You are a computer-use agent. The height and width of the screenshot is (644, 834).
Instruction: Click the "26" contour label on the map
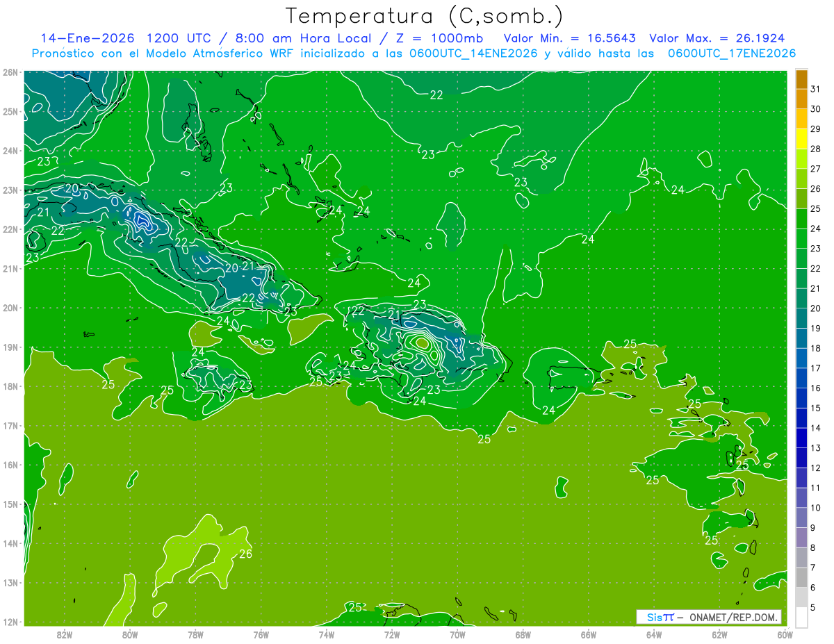coord(245,554)
